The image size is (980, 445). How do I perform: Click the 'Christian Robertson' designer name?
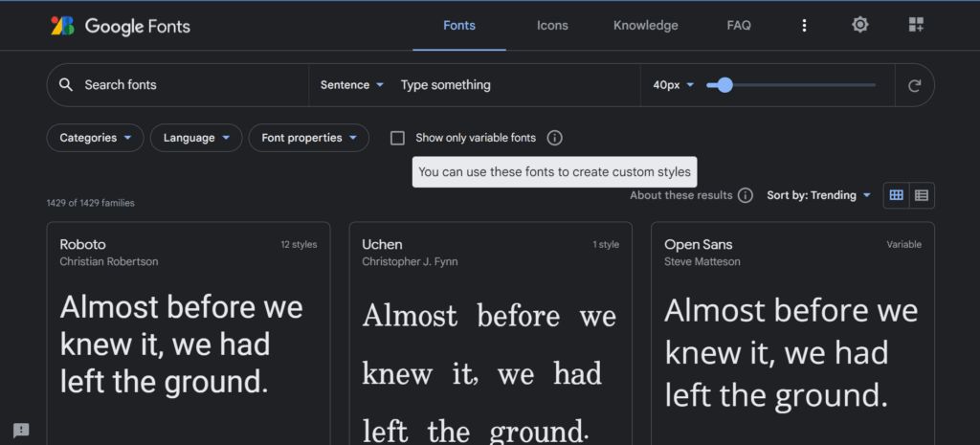point(109,262)
